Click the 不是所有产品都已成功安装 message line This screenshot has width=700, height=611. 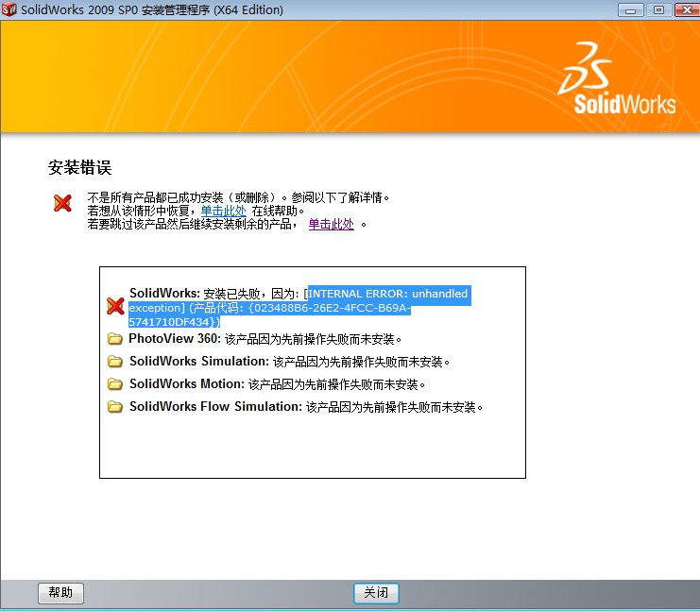(x=238, y=197)
